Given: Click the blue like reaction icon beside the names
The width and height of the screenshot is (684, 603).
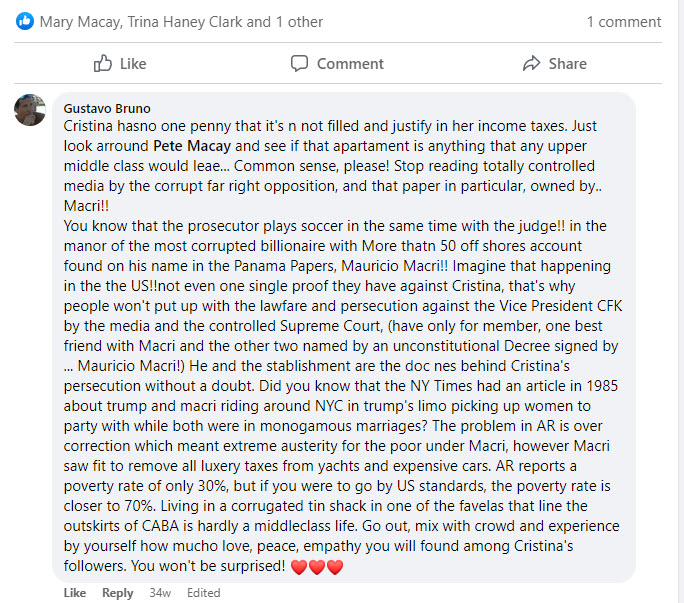Looking at the screenshot, I should 24,21.
